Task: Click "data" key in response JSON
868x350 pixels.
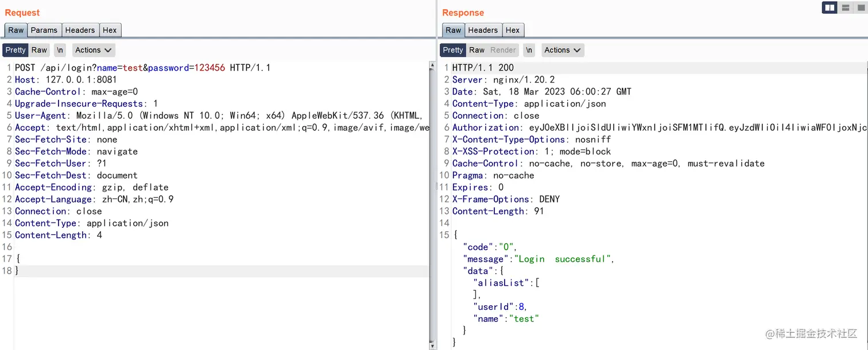Action: point(478,271)
